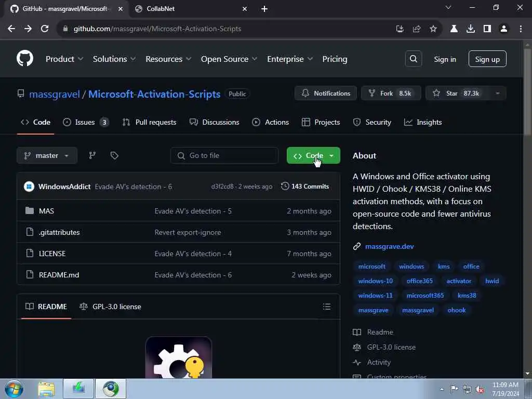The height and width of the screenshot is (399, 532).
Task: Open Chrome downloads icon
Action: pos(471,29)
